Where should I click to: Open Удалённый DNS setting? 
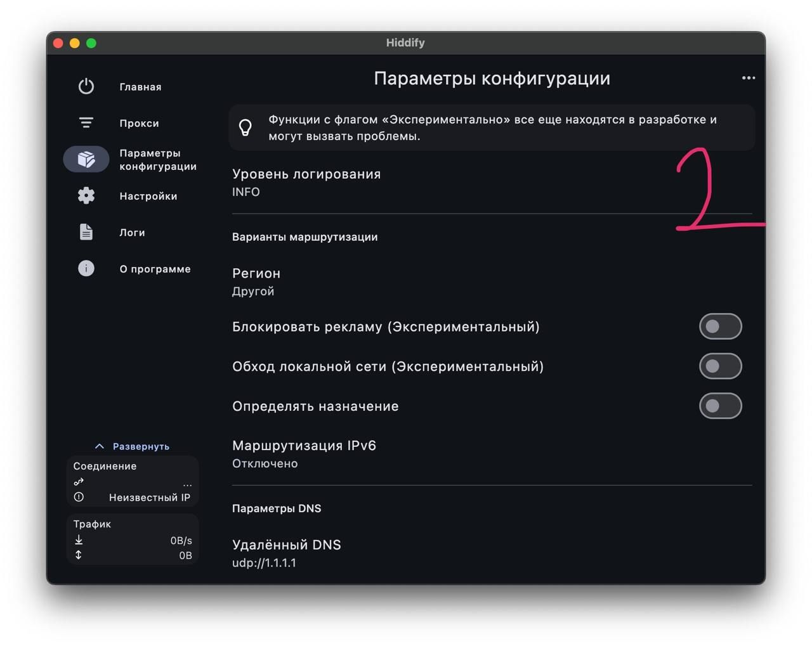pos(492,553)
